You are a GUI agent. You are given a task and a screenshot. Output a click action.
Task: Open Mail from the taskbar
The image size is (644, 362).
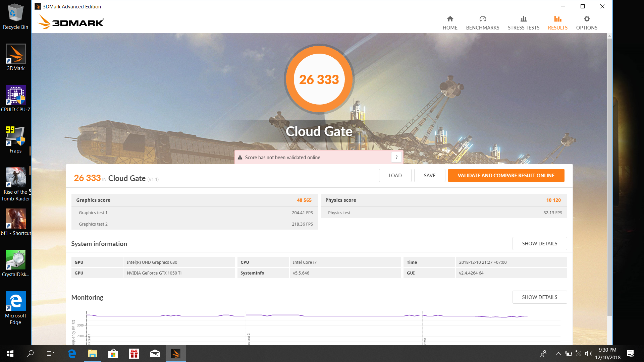point(155,354)
